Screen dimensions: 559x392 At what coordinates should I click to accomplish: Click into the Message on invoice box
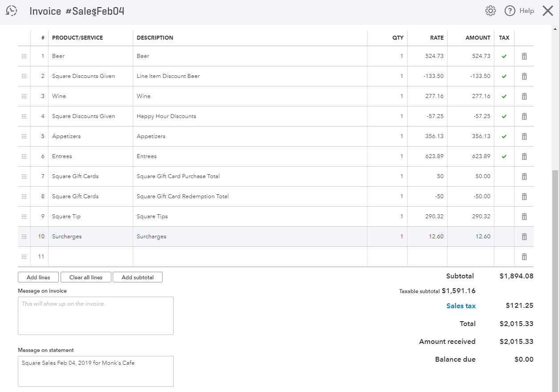pos(96,316)
